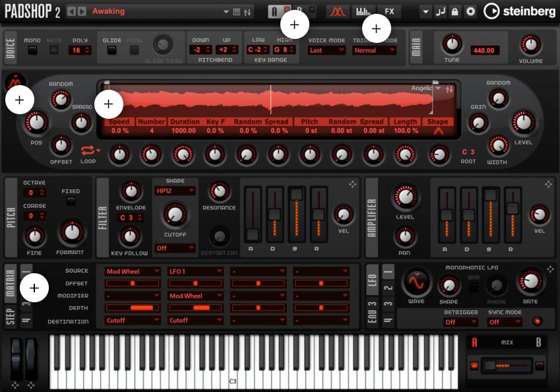Switch to the arpeggiator bars icon view
560x392 pixels.
(365, 11)
